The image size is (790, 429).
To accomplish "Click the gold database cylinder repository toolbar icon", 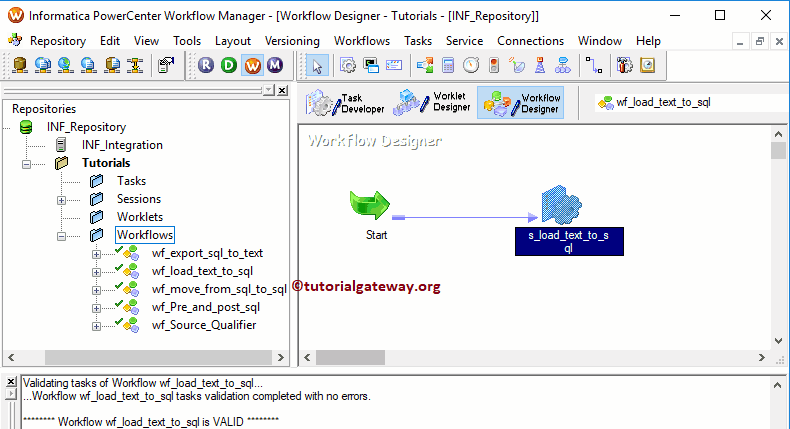I will point(20,66).
